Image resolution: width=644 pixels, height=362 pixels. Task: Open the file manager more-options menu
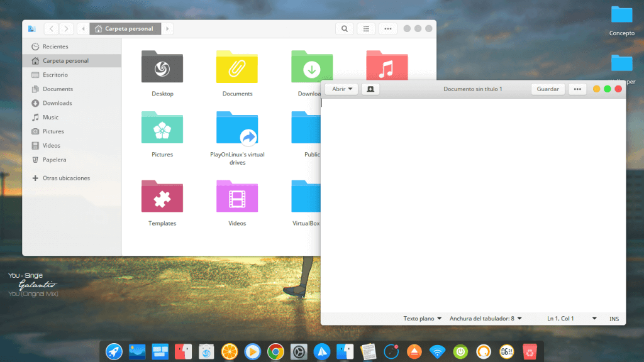pos(387,29)
